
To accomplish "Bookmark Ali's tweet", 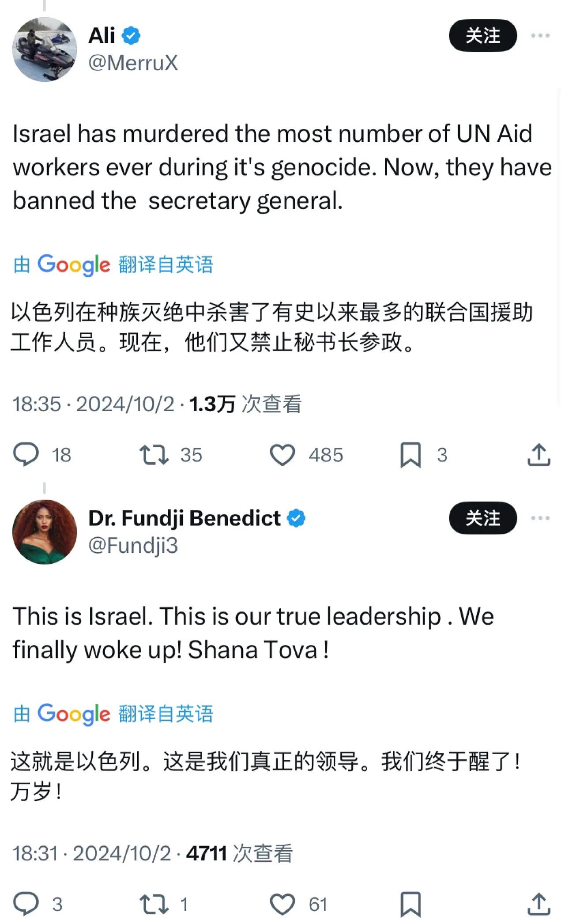I will point(411,455).
